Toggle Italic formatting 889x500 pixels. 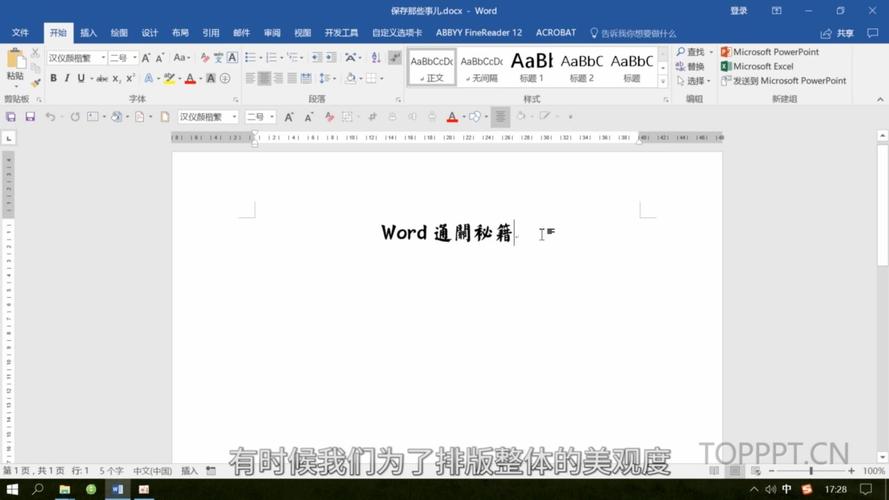click(x=67, y=78)
